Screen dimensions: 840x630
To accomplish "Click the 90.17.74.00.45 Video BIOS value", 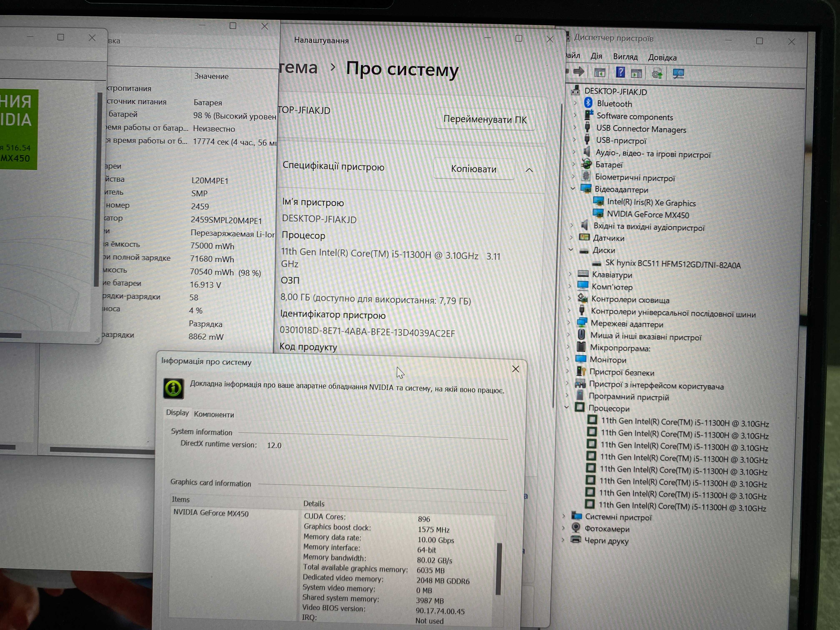I will tap(440, 611).
